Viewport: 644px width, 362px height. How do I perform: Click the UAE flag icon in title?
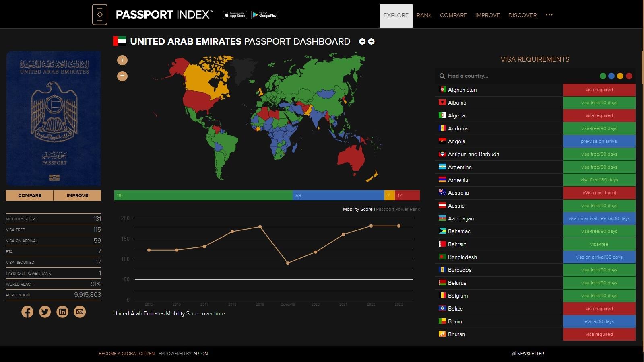click(x=120, y=41)
